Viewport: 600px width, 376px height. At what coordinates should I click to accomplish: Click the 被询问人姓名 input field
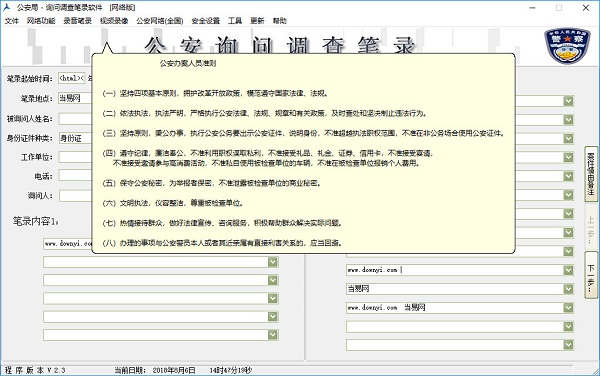tap(75, 119)
